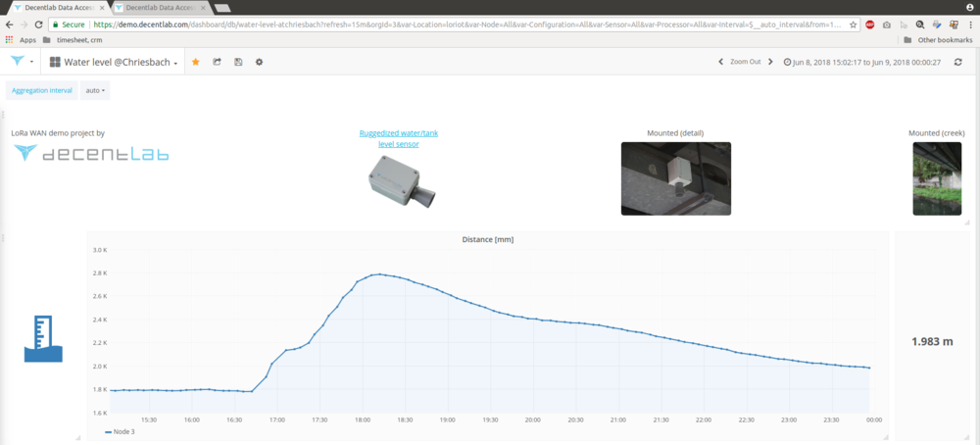This screenshot has width=980, height=445.
Task: Click the Aggregation interval label
Action: pos(42,90)
